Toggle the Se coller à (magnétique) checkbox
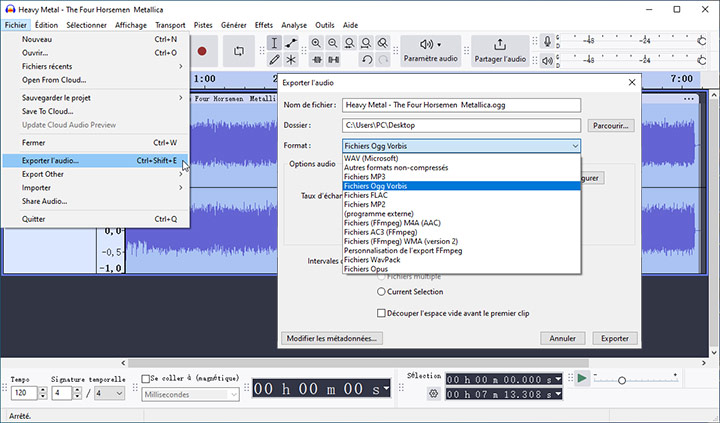 click(148, 379)
